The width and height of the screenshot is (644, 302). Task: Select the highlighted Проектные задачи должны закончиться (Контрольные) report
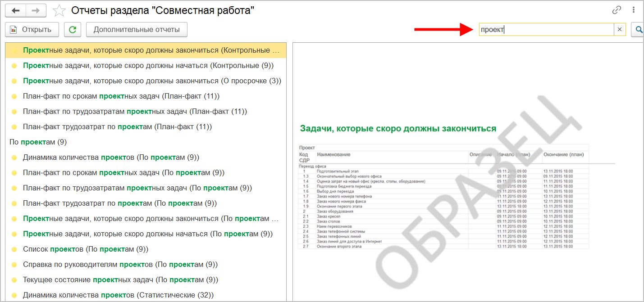pyautogui.click(x=146, y=50)
